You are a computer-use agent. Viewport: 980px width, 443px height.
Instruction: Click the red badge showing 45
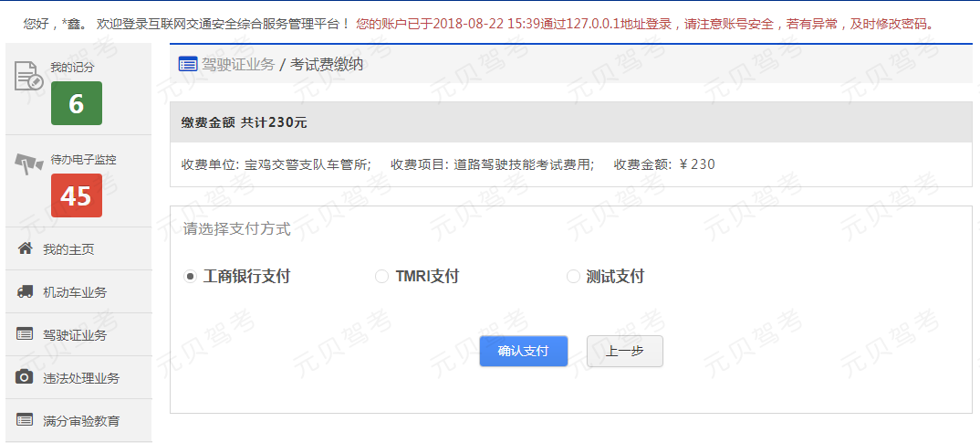tap(77, 195)
